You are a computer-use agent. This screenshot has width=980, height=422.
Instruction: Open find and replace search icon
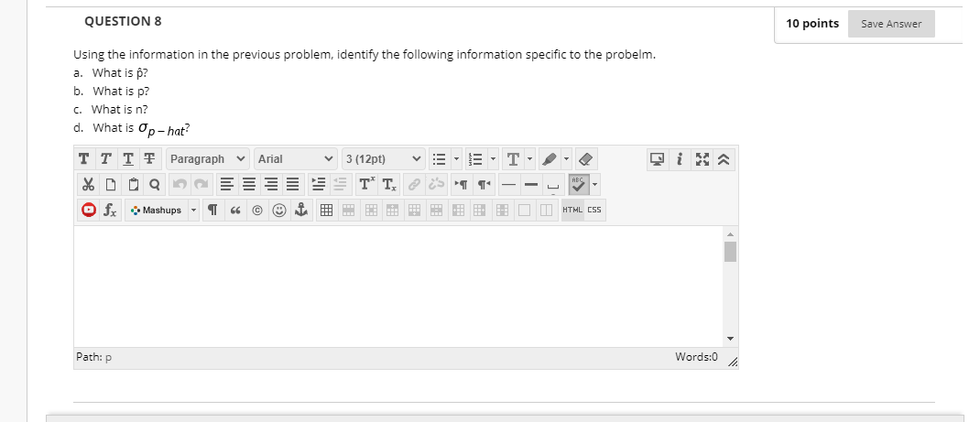pos(155,185)
